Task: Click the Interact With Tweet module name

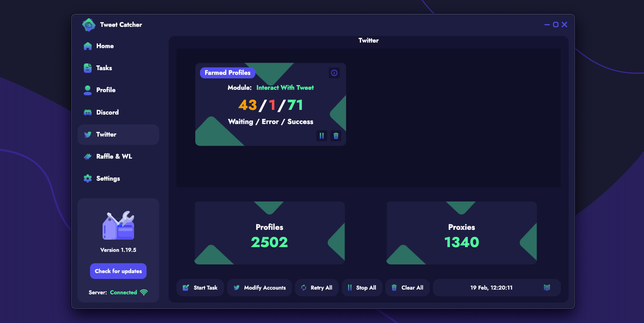Action: pyautogui.click(x=285, y=88)
